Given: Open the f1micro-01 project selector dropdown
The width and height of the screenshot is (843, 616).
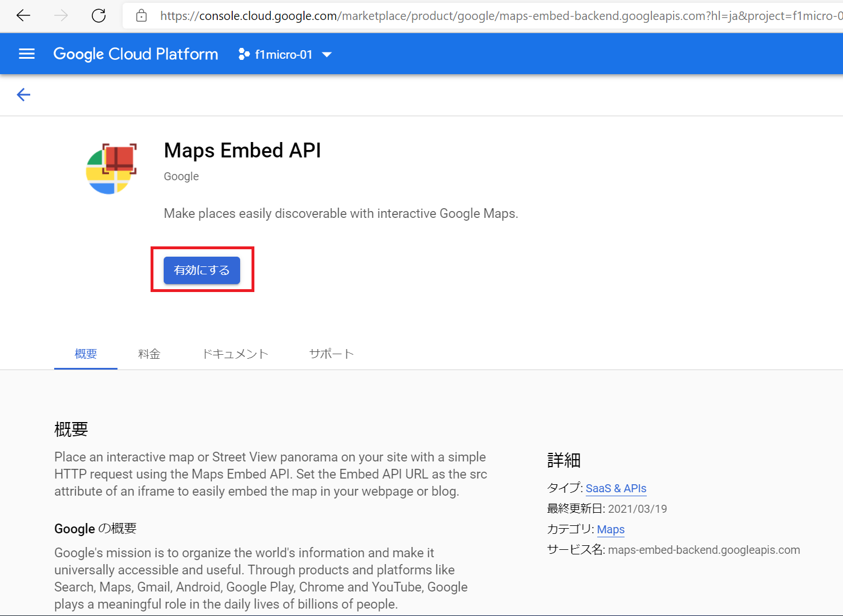Looking at the screenshot, I should (x=285, y=54).
